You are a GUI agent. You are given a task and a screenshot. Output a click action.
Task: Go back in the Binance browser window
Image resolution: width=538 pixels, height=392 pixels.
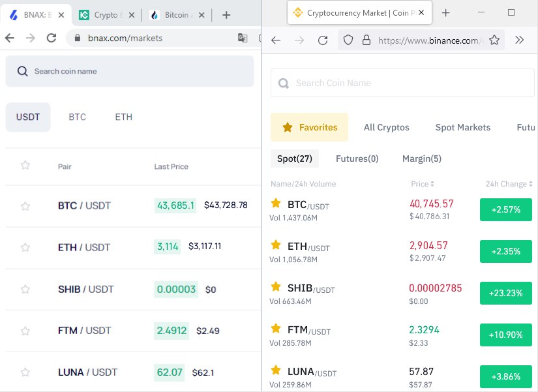(x=276, y=40)
